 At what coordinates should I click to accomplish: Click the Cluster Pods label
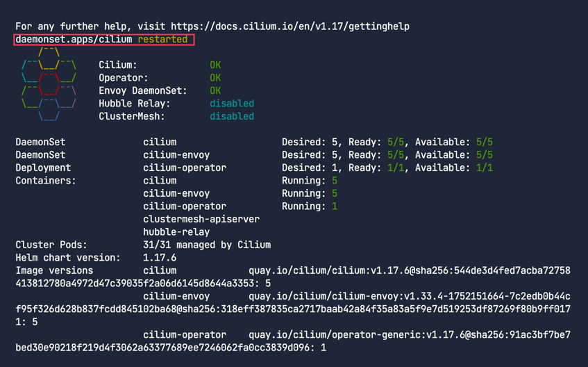tap(51, 245)
